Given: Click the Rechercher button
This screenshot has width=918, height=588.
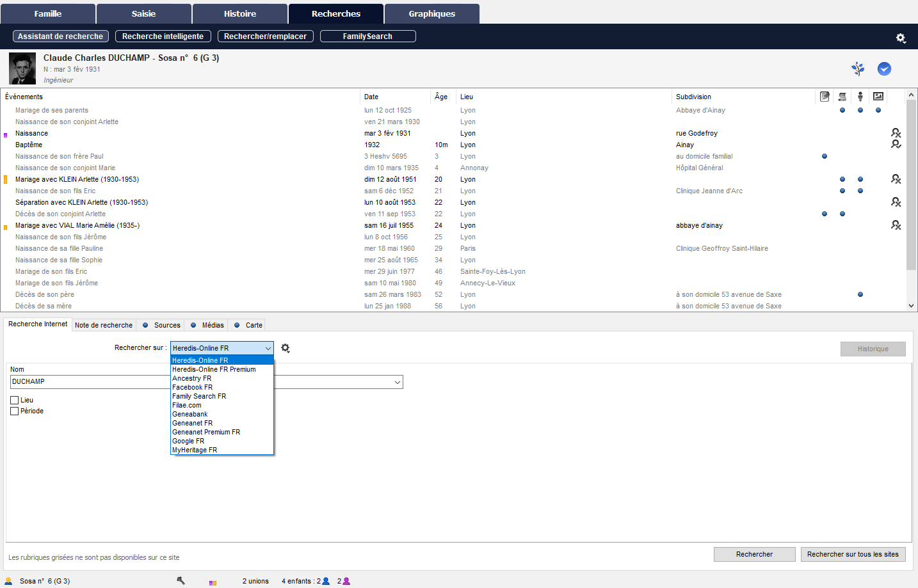Looking at the screenshot, I should click(755, 554).
